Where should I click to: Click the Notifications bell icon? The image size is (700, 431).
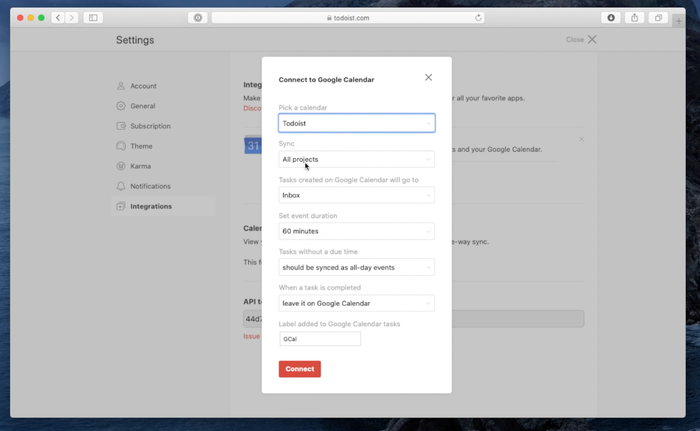coord(121,186)
